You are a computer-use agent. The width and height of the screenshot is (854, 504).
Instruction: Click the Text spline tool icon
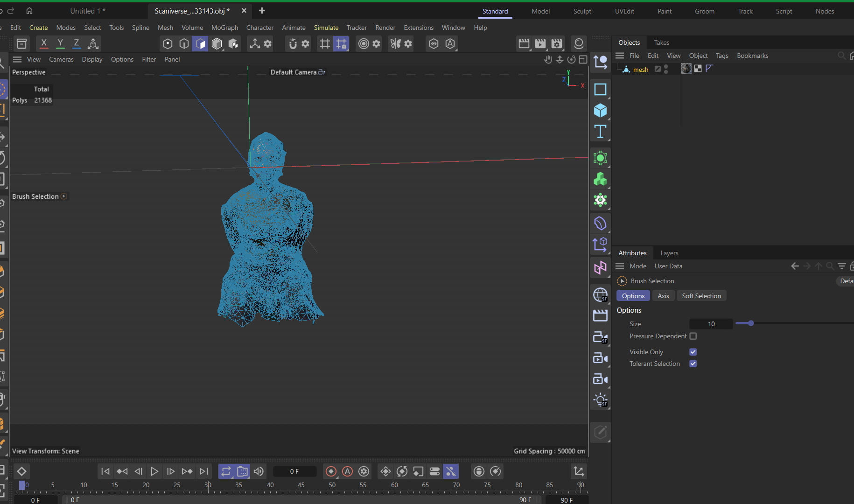(x=600, y=132)
